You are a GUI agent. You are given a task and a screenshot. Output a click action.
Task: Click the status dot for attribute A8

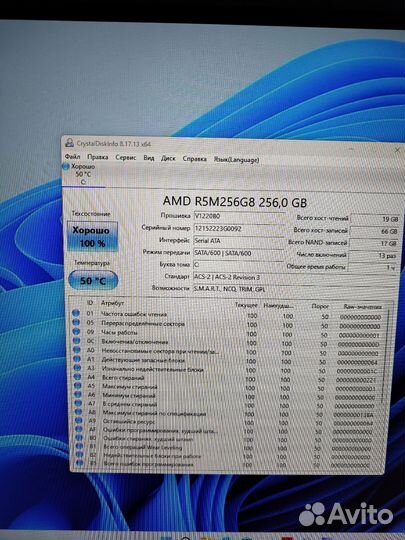[79, 412]
